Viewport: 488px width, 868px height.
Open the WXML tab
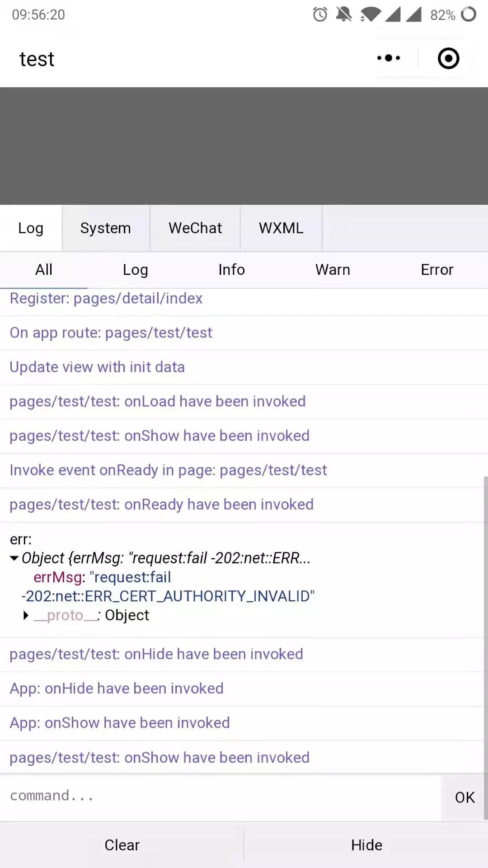(281, 228)
